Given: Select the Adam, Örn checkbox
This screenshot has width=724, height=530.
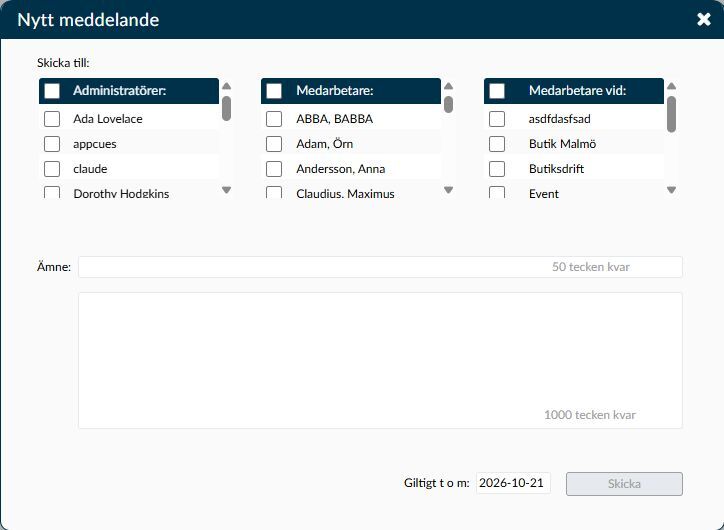Looking at the screenshot, I should 274,144.
